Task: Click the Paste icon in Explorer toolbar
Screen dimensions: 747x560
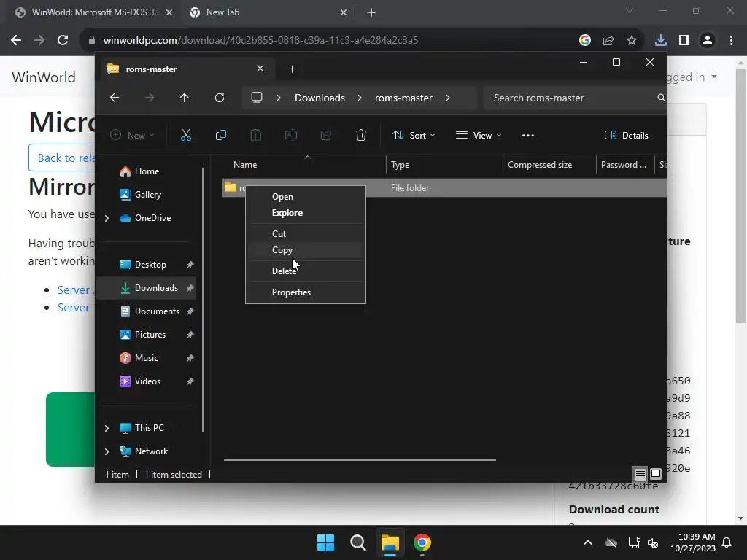Action: point(256,135)
